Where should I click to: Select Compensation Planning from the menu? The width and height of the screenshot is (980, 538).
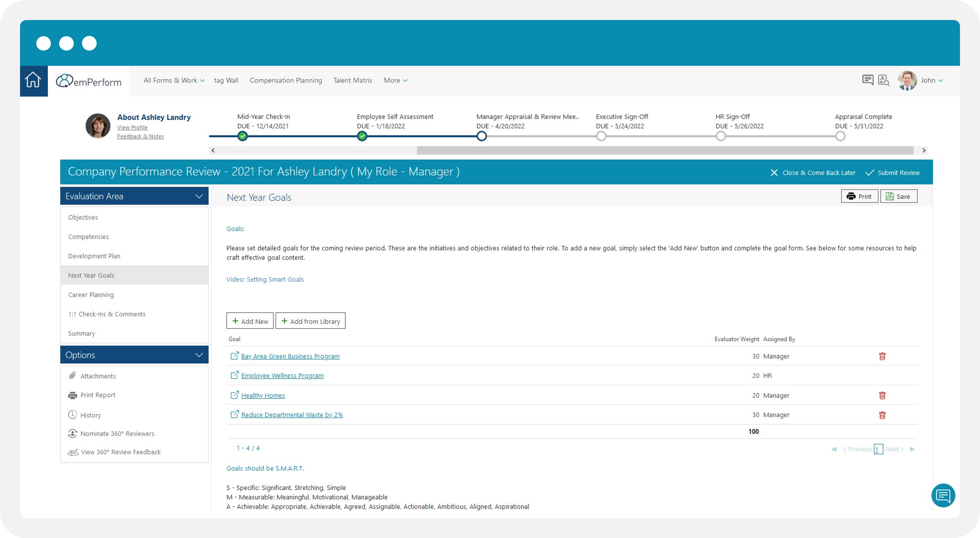pos(286,80)
